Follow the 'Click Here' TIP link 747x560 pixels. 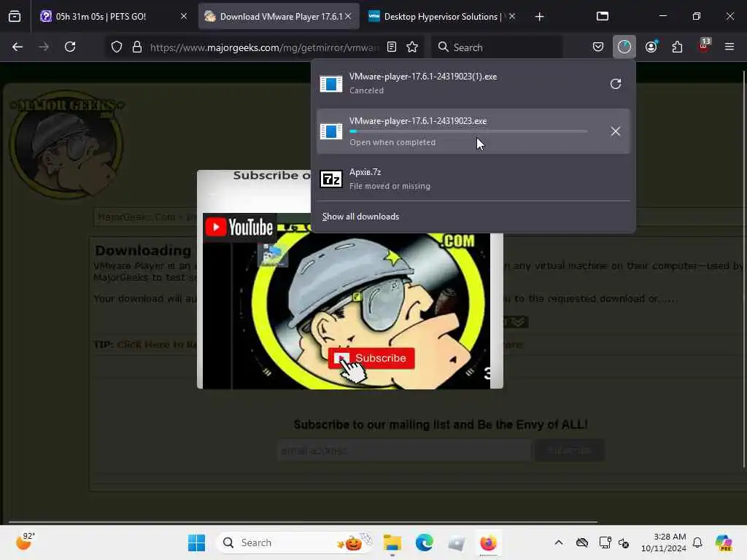[x=158, y=344]
